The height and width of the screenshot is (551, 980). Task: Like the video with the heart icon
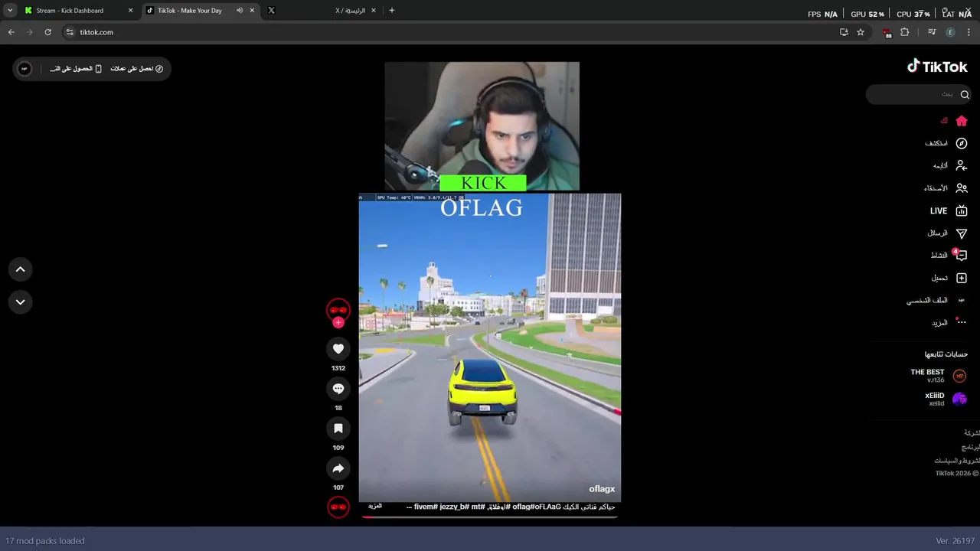pyautogui.click(x=338, y=349)
